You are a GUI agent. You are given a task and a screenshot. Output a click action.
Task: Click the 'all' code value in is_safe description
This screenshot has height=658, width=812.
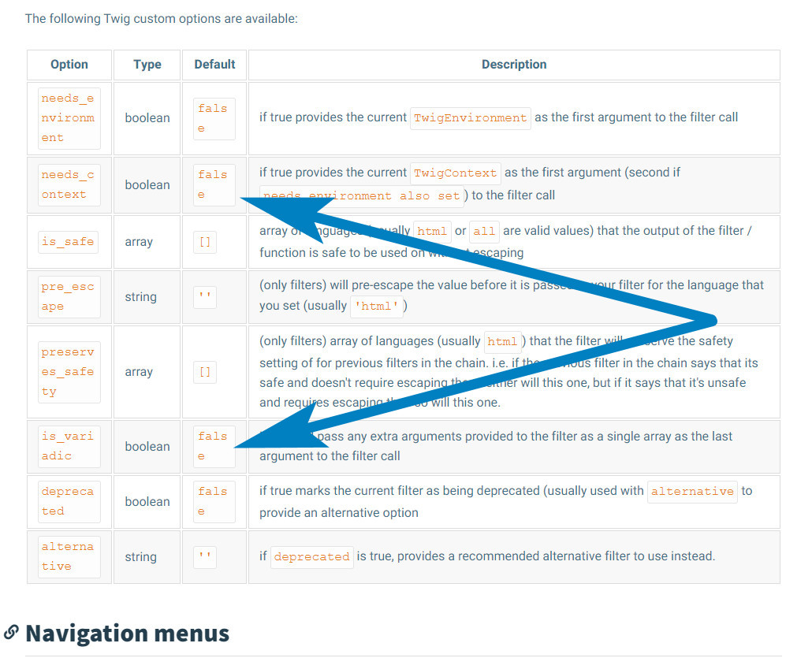(484, 232)
